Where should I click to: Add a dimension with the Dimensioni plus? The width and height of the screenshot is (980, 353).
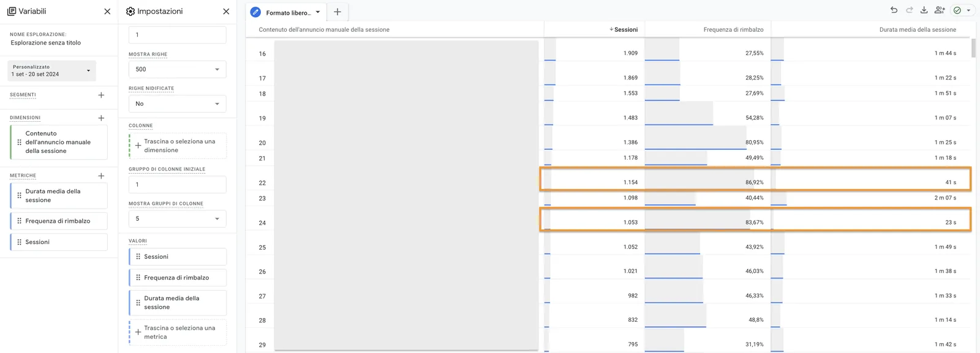click(101, 117)
